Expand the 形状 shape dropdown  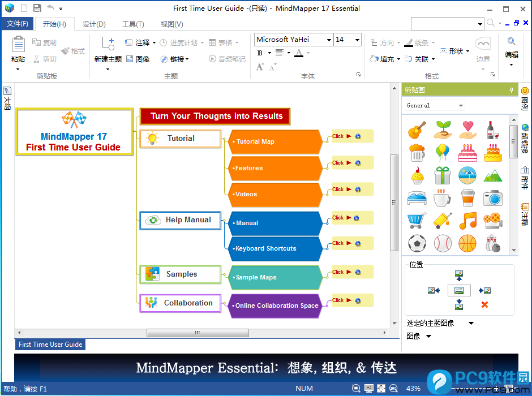click(x=467, y=51)
